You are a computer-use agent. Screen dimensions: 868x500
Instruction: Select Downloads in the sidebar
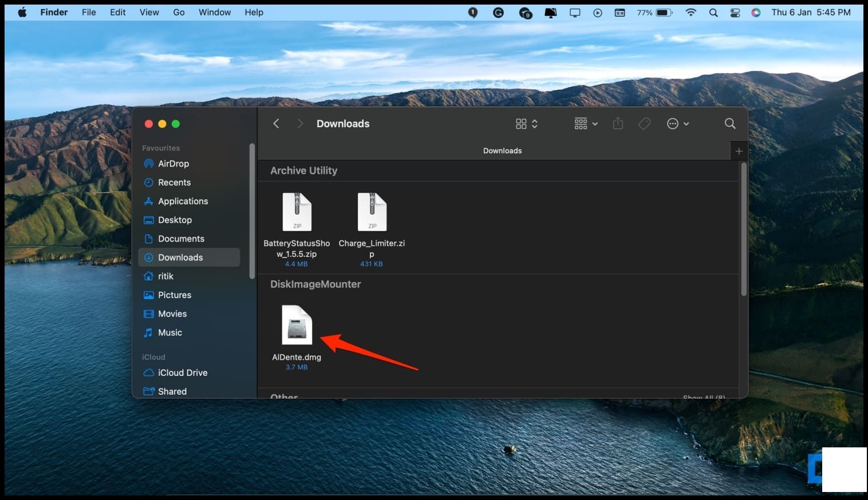click(x=189, y=257)
